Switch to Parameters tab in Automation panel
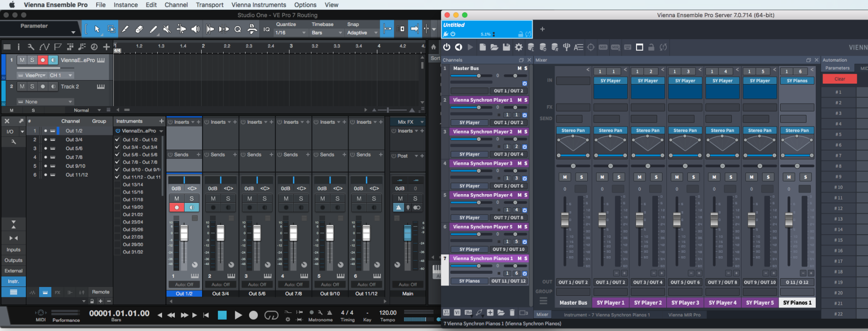 838,68
